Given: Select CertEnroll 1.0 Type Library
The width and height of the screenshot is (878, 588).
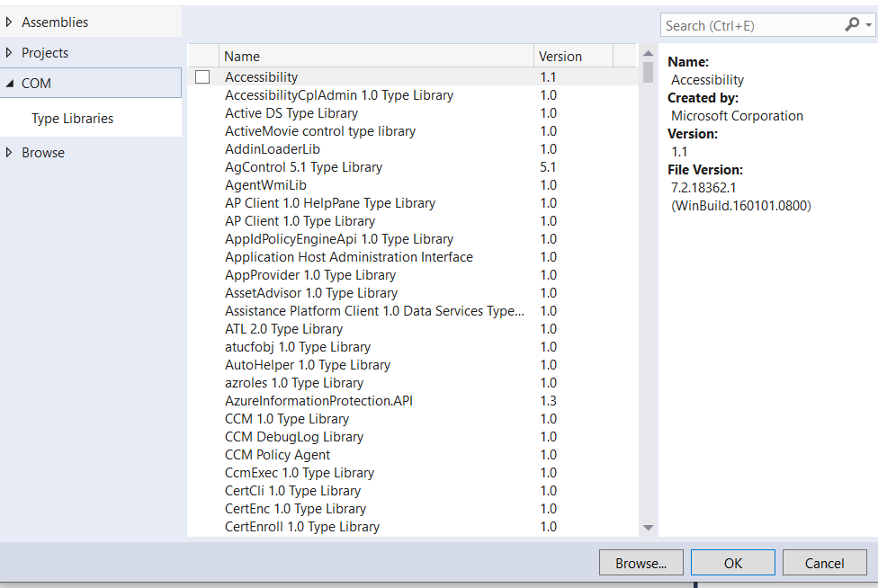Looking at the screenshot, I should [413, 527].
